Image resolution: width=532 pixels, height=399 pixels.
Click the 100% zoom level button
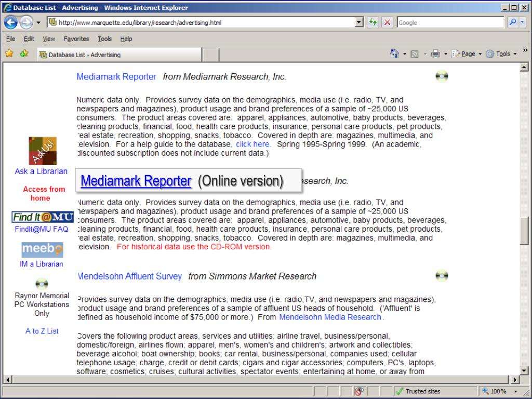[x=495, y=391]
